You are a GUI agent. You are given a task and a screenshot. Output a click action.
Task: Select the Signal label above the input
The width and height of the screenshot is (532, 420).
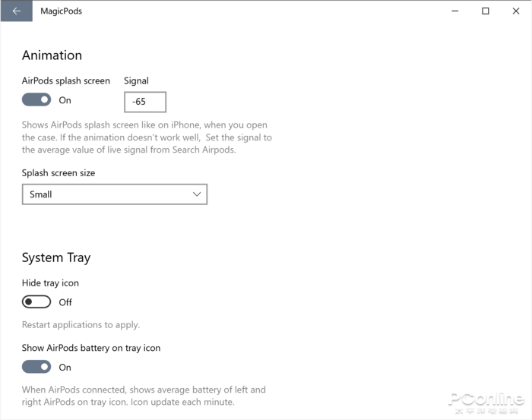(x=136, y=81)
